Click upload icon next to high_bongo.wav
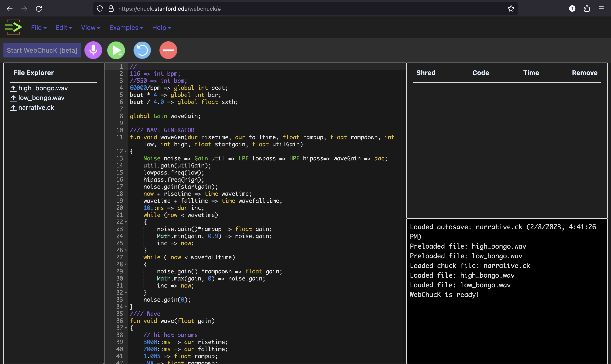Image resolution: width=611 pixels, height=364 pixels. (13, 88)
